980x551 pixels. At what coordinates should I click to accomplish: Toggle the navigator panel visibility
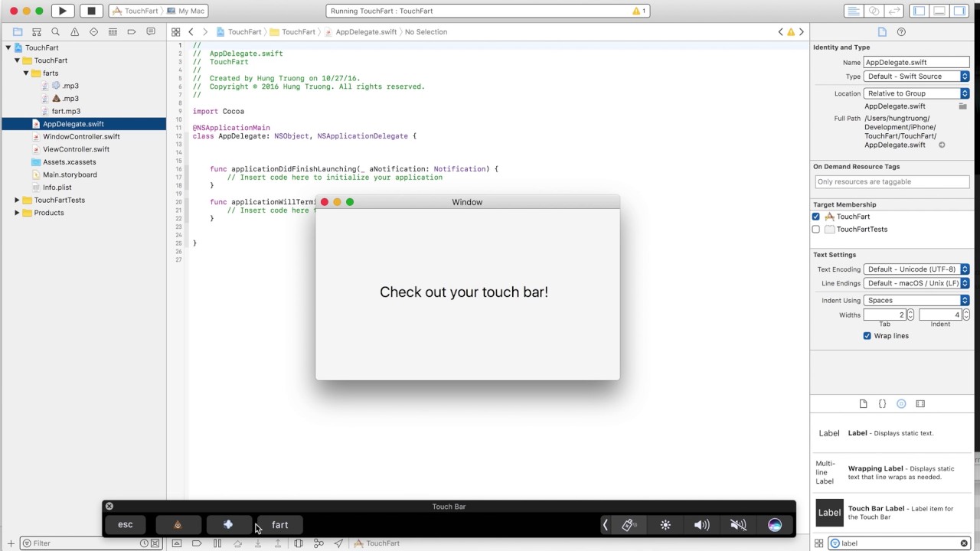pyautogui.click(x=919, y=11)
